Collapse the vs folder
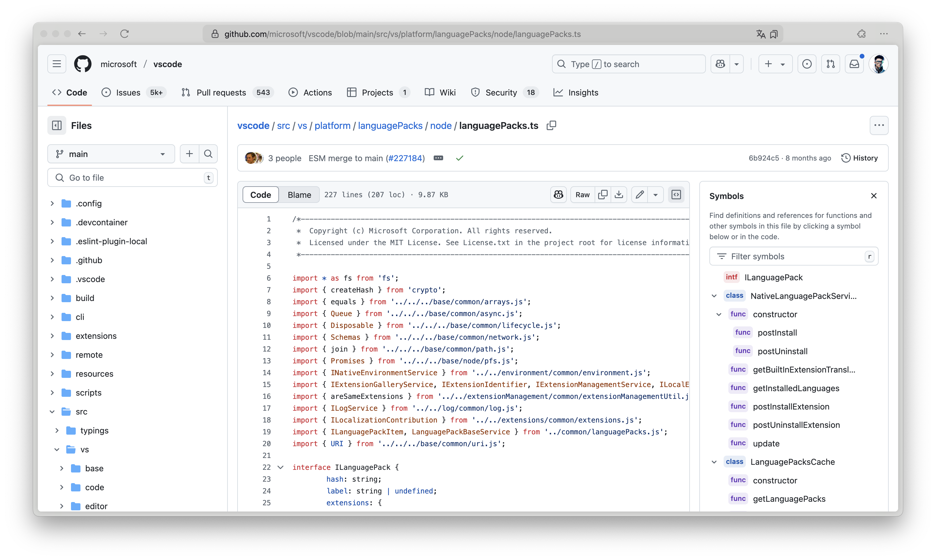This screenshot has height=560, width=936. coord(57,449)
